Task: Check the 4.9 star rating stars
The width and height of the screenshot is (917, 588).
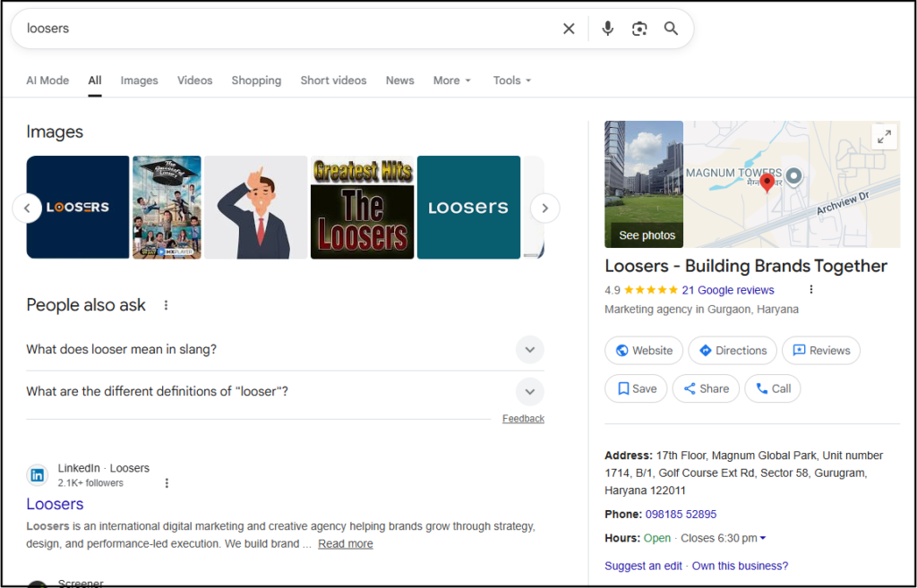Action: (653, 289)
